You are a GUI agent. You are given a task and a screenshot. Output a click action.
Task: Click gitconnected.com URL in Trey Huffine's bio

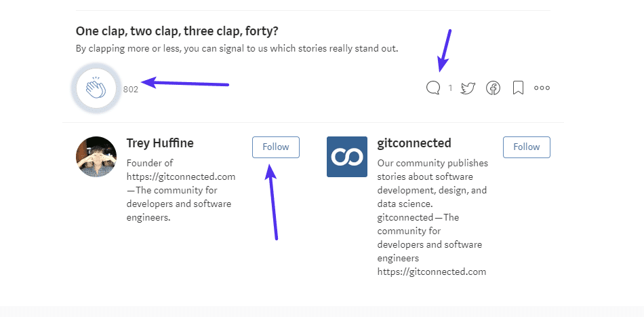click(181, 176)
